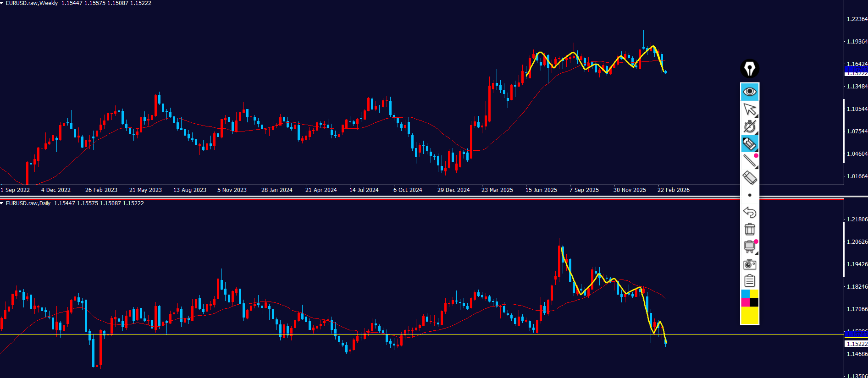Toggle drawing visibility with the eye icon
Viewport: 868px width, 378px height.
tap(749, 92)
